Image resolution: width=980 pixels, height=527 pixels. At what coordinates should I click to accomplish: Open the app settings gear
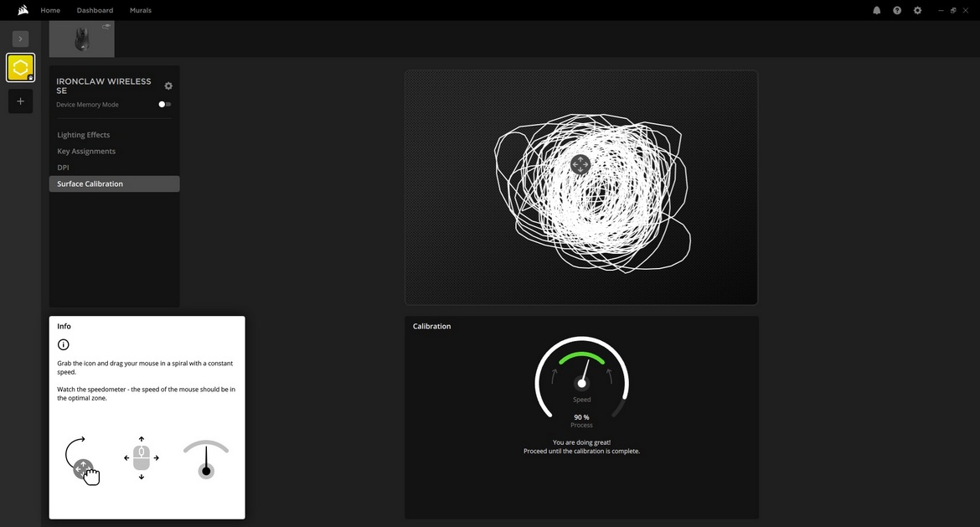[x=917, y=10]
